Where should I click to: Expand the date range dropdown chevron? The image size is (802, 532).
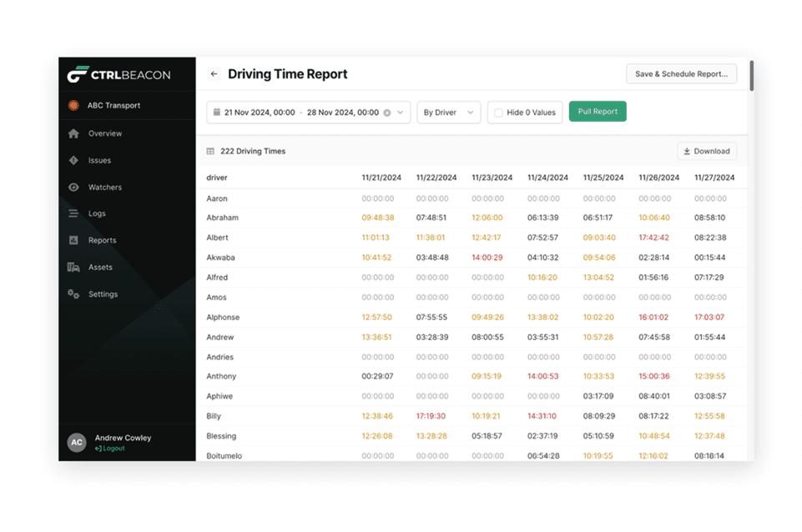pyautogui.click(x=401, y=113)
